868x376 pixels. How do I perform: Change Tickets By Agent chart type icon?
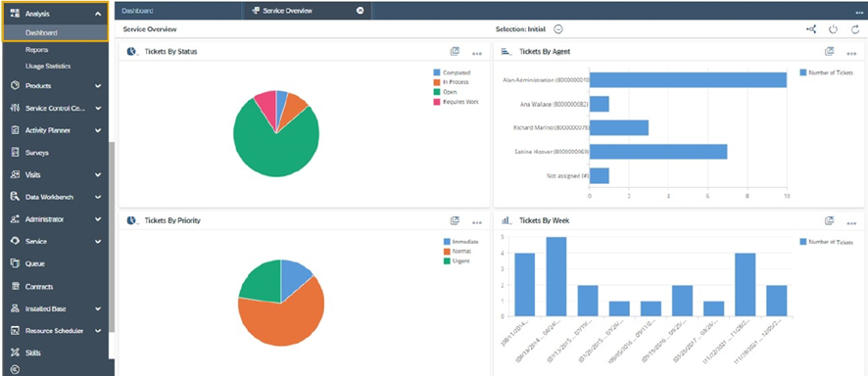coord(507,52)
